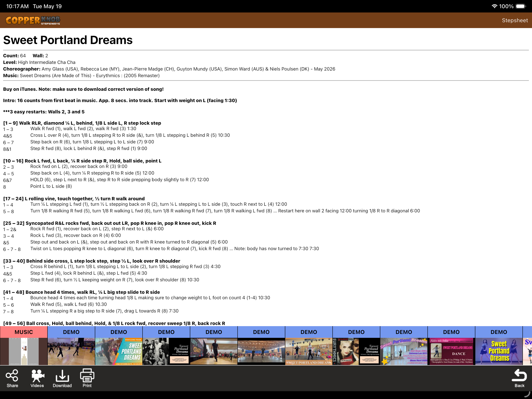Select the DEMO label above Eurythmics greatest hits
The width and height of the screenshot is (532, 399).
356,332
